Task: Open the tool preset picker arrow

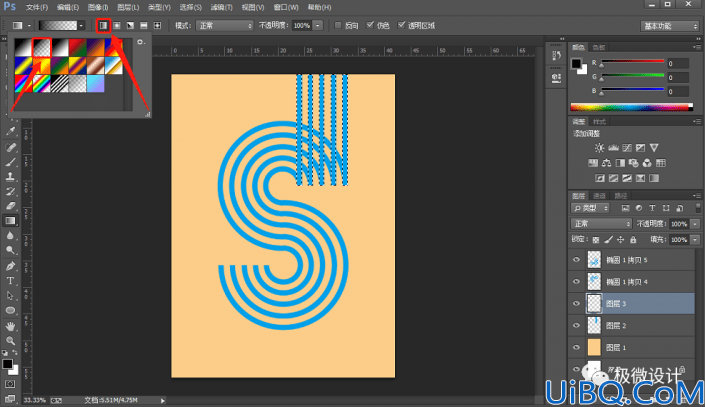Action: pyautogui.click(x=29, y=26)
